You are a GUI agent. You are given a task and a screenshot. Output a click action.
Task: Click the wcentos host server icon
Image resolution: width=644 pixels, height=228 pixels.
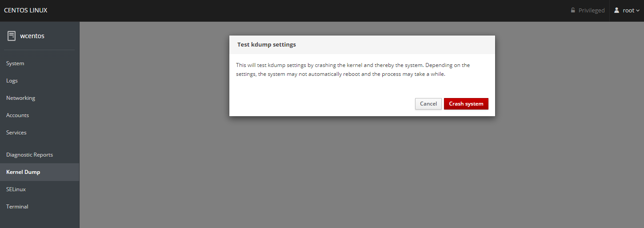(x=12, y=36)
